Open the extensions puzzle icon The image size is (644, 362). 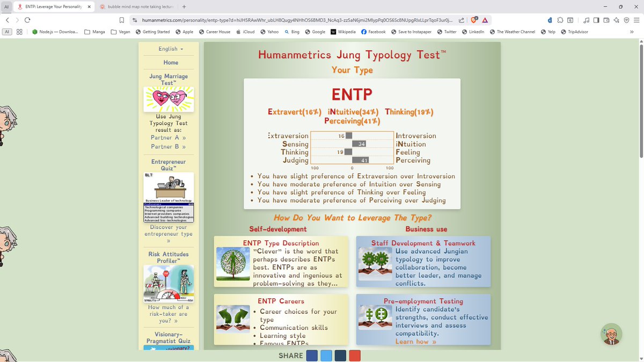[560, 20]
